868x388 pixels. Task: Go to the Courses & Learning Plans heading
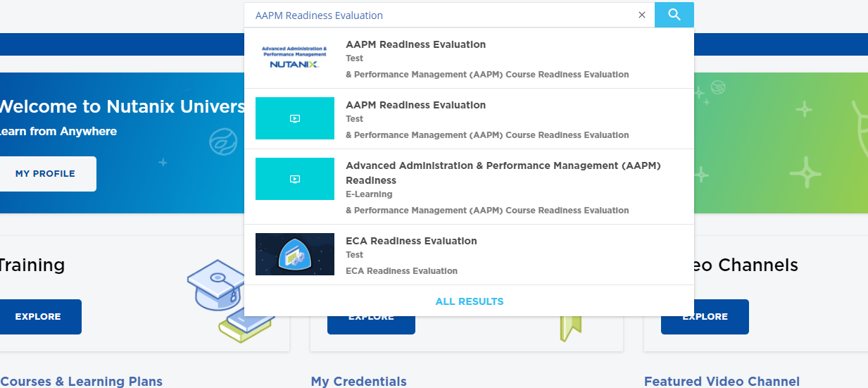[x=81, y=381]
